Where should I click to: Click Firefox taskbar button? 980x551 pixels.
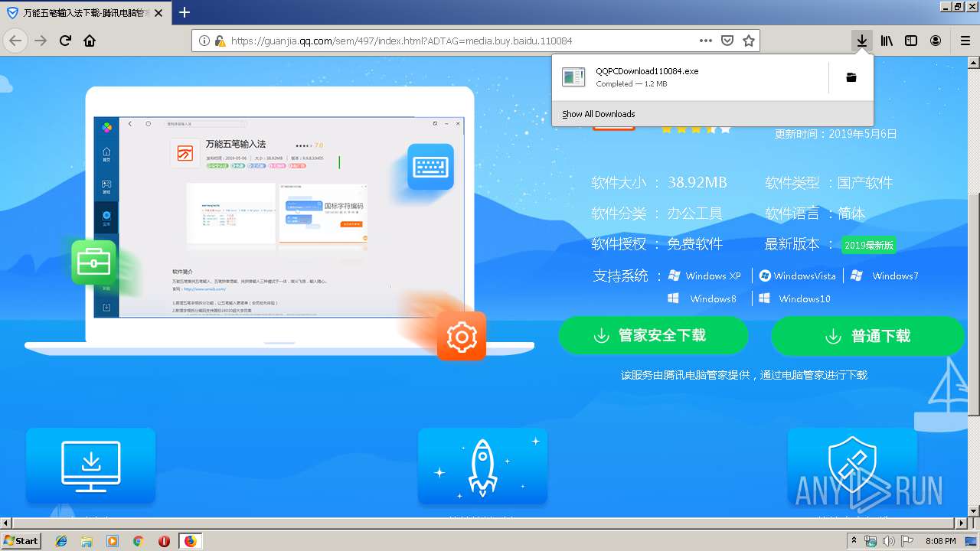[190, 541]
